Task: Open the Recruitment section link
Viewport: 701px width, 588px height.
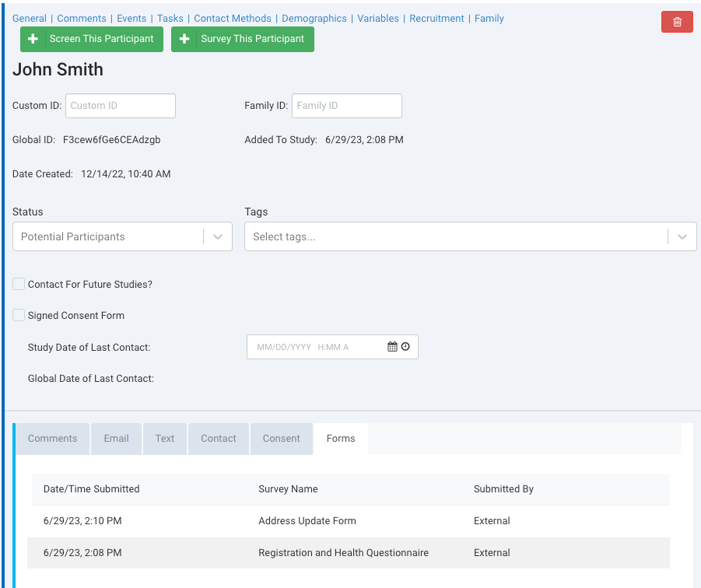Action: (x=436, y=18)
